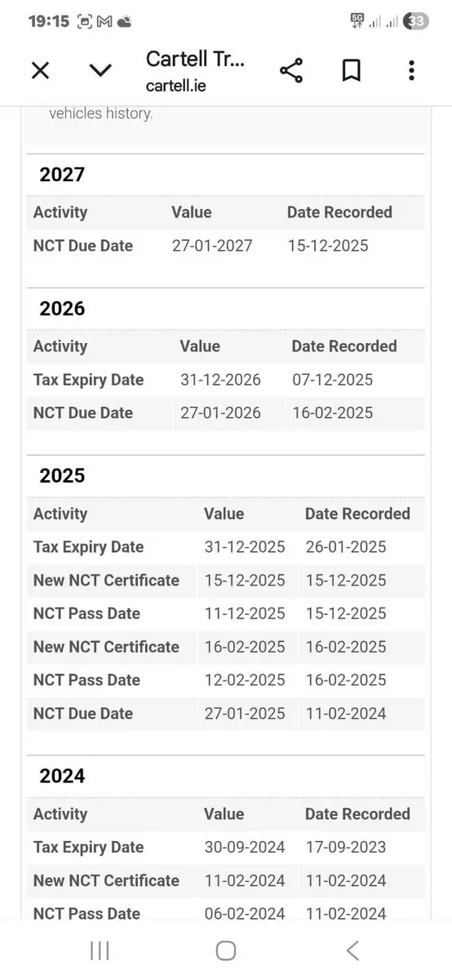The image size is (452, 980).
Task: Select the 2026 section heading
Action: (62, 308)
